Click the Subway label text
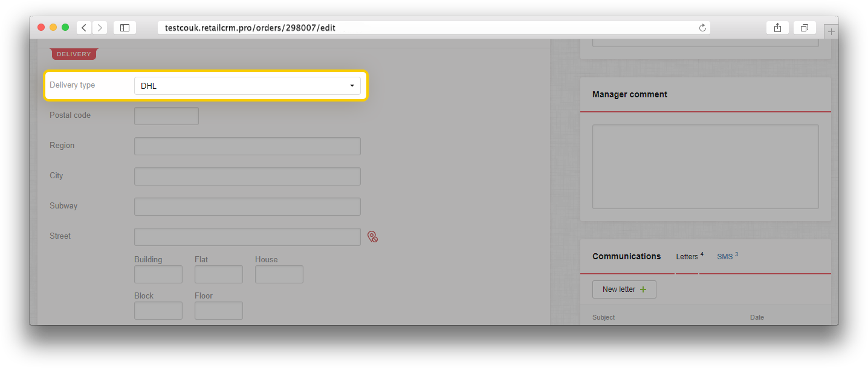The height and width of the screenshot is (368, 868). (63, 205)
